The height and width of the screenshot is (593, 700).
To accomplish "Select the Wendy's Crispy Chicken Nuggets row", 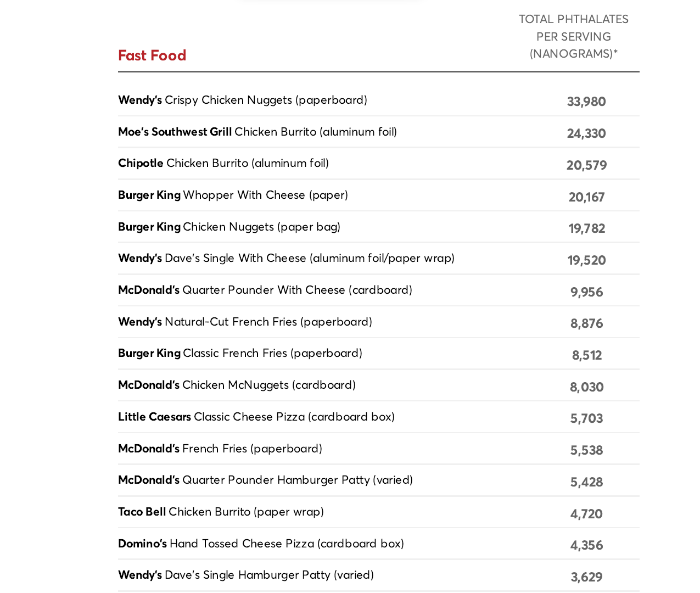I will click(x=243, y=100).
